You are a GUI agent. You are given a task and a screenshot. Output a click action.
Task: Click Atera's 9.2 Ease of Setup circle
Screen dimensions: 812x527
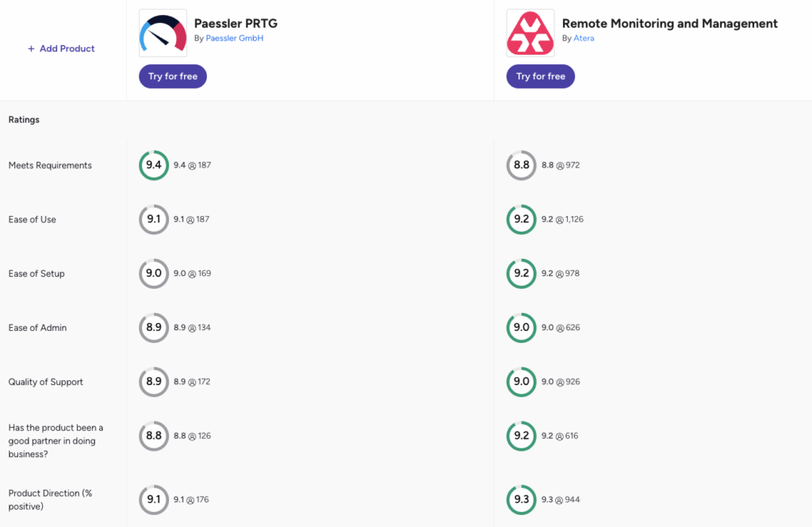(522, 274)
